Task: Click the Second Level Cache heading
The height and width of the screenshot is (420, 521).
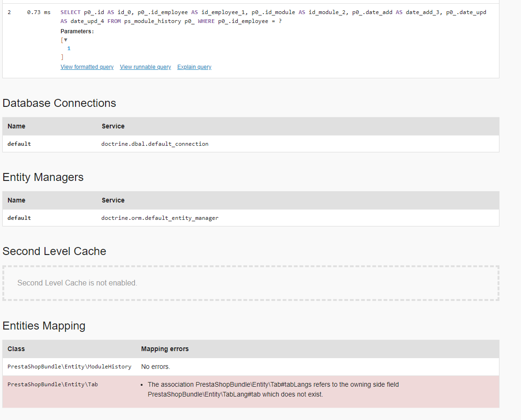Action: coord(54,251)
